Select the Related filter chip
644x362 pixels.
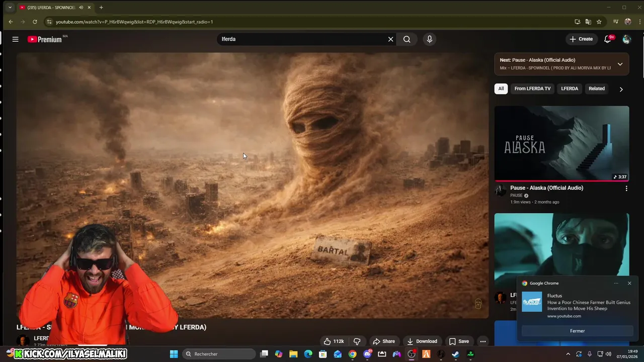pyautogui.click(x=597, y=88)
